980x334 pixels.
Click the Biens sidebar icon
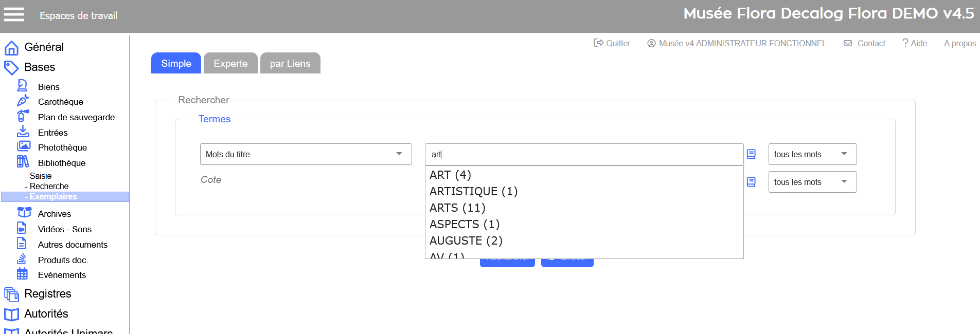click(22, 86)
